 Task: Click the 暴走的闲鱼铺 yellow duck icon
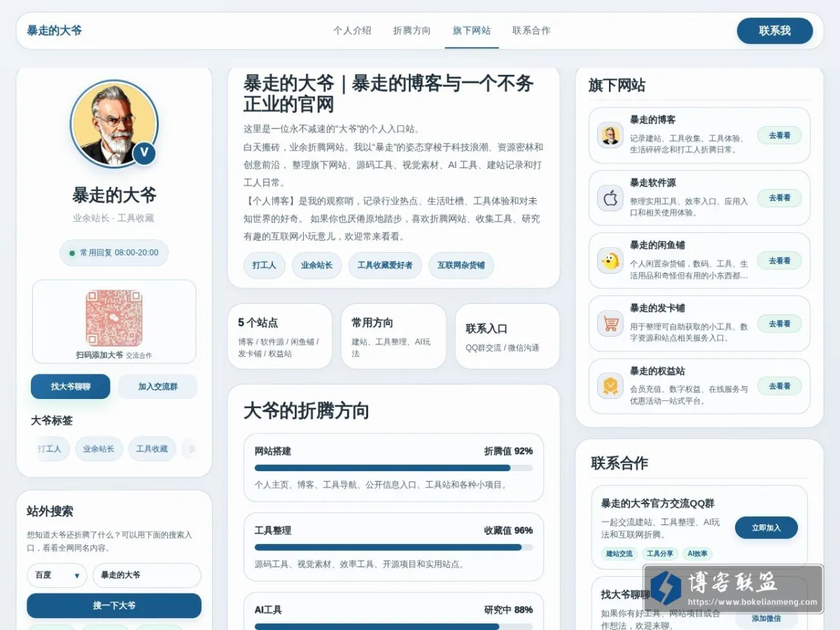click(610, 260)
